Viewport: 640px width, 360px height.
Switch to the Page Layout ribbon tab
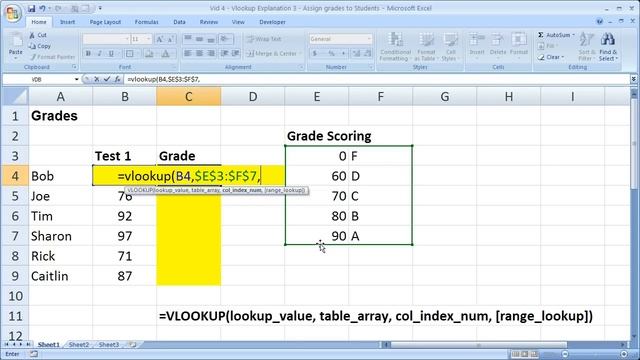(x=105, y=22)
